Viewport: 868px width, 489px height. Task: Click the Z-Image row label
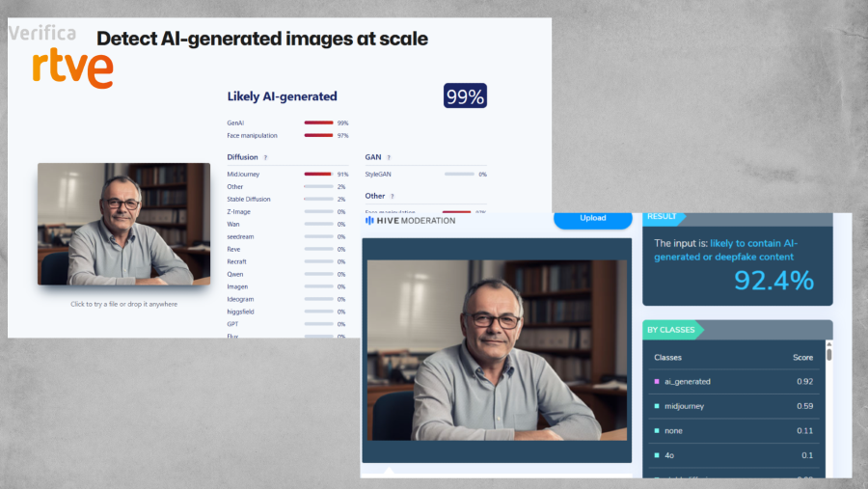point(238,212)
